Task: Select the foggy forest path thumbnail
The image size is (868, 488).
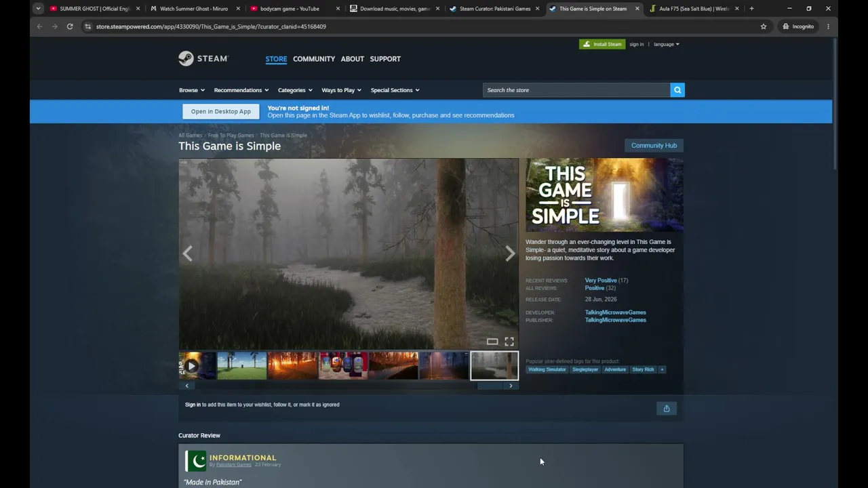Action: [x=494, y=366]
